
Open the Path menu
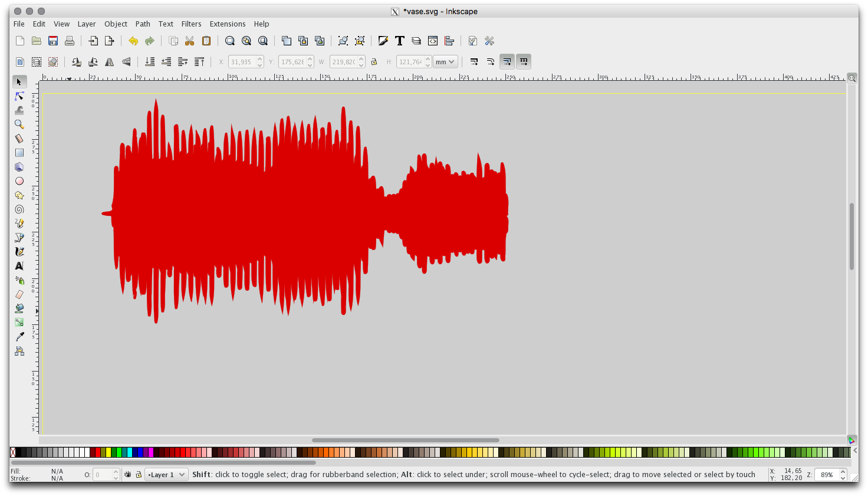tap(143, 24)
